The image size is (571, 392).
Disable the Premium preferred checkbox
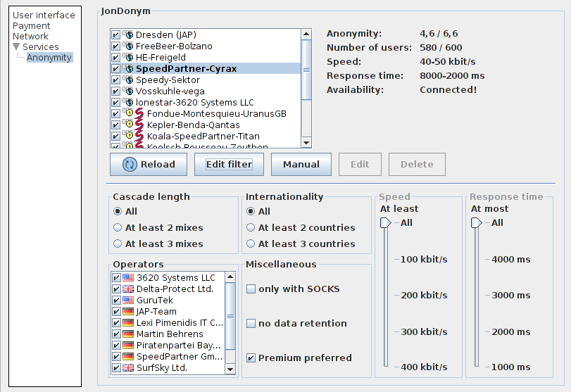click(251, 358)
